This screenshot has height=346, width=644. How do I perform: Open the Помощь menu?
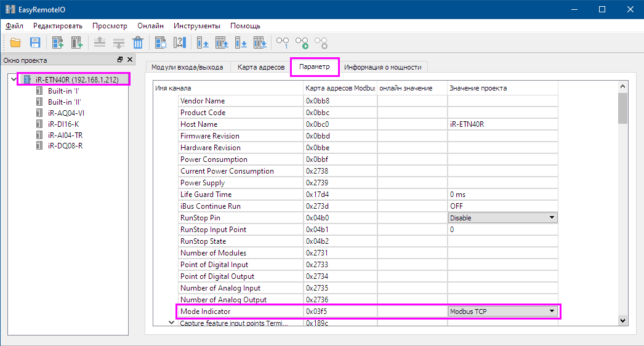point(245,26)
